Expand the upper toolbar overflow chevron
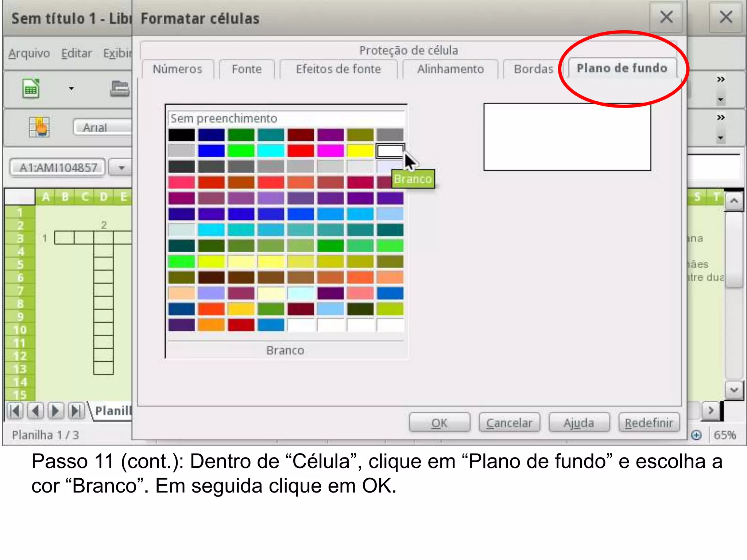The width and height of the screenshot is (747, 560). 721,79
